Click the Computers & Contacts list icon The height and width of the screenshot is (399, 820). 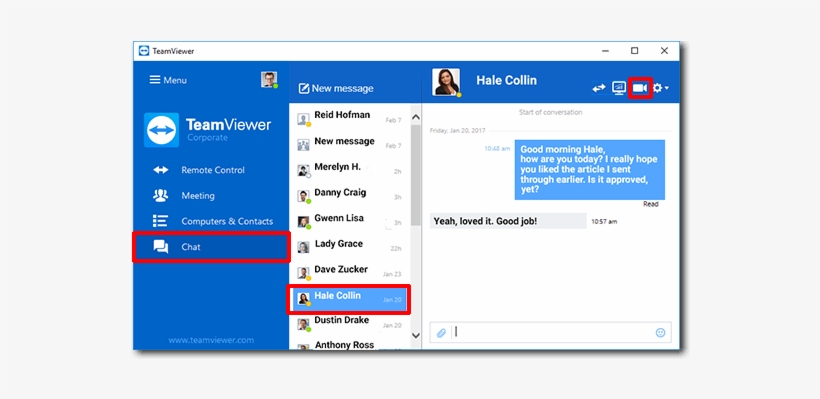point(160,221)
